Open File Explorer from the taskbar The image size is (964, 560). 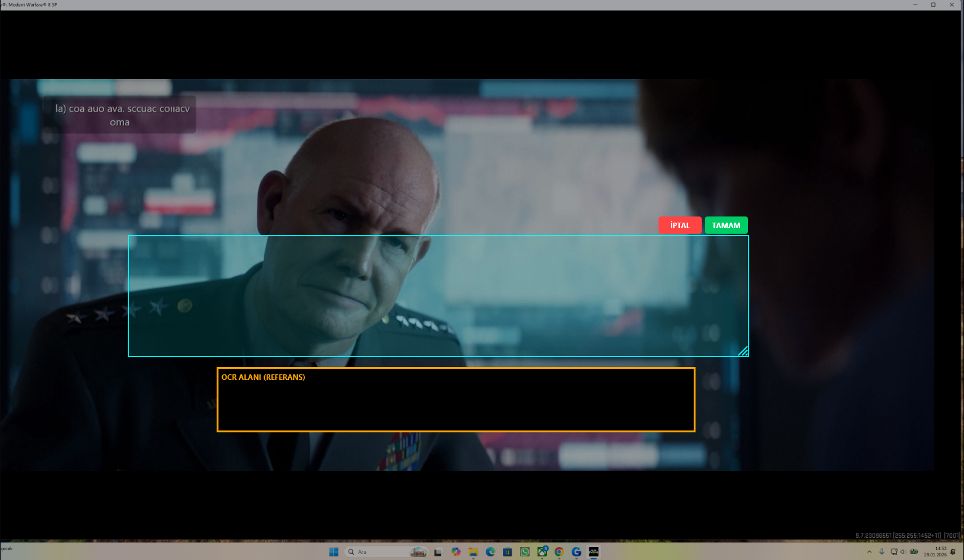[473, 552]
